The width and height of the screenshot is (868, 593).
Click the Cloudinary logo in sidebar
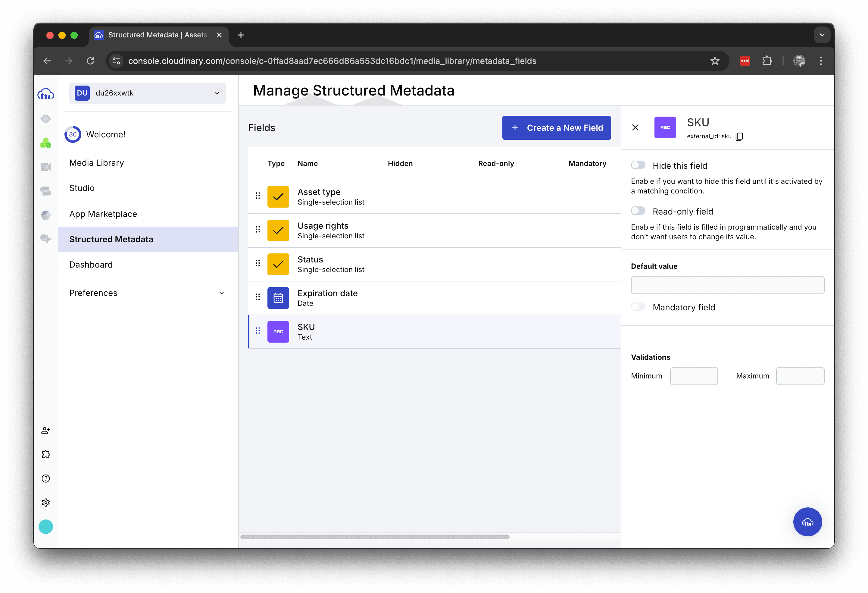[45, 94]
